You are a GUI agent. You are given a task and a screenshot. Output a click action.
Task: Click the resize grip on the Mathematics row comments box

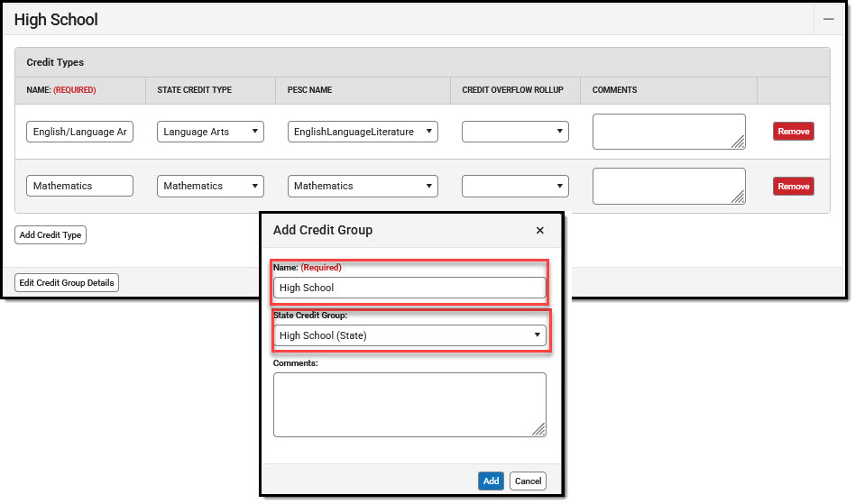coord(738,197)
